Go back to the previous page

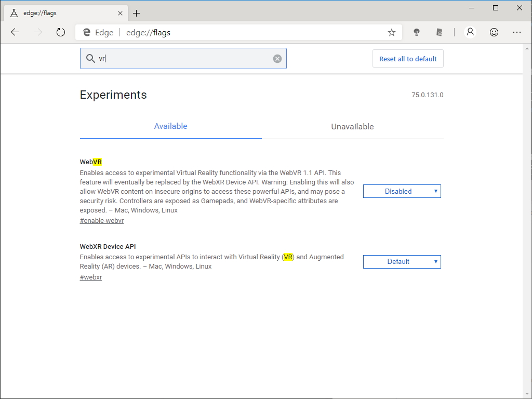coord(15,32)
